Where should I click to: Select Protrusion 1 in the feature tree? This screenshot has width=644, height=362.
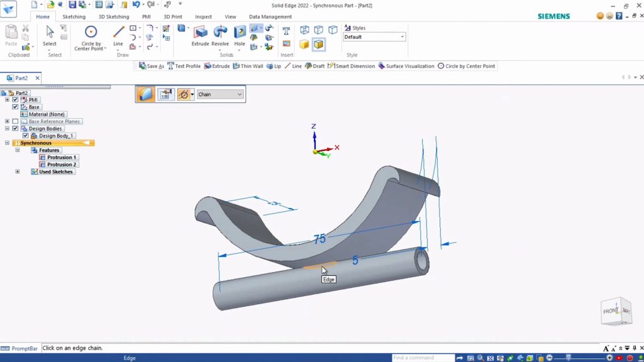(x=57, y=157)
